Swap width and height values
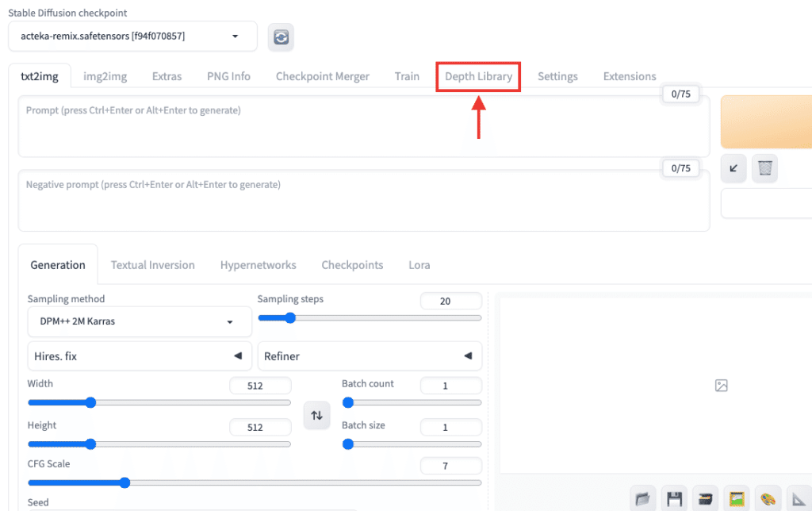The height and width of the screenshot is (511, 812). pos(316,415)
